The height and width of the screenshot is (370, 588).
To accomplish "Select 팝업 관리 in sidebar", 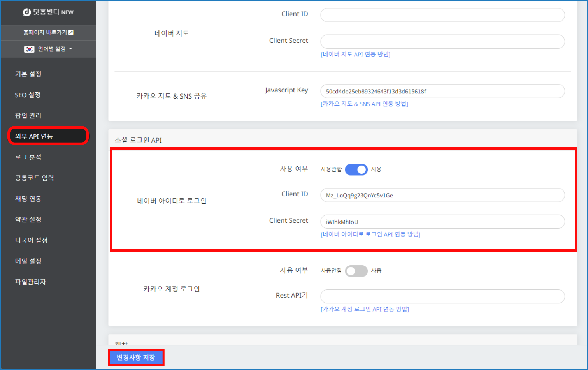I will [x=28, y=116].
